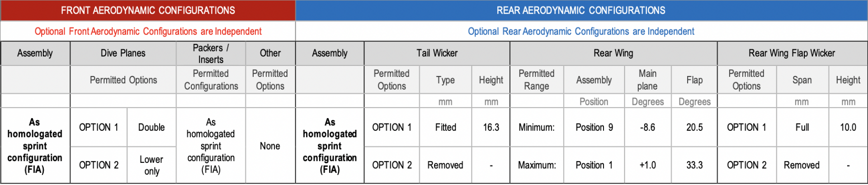Click the Fitted tail wicker type cell

(x=445, y=128)
